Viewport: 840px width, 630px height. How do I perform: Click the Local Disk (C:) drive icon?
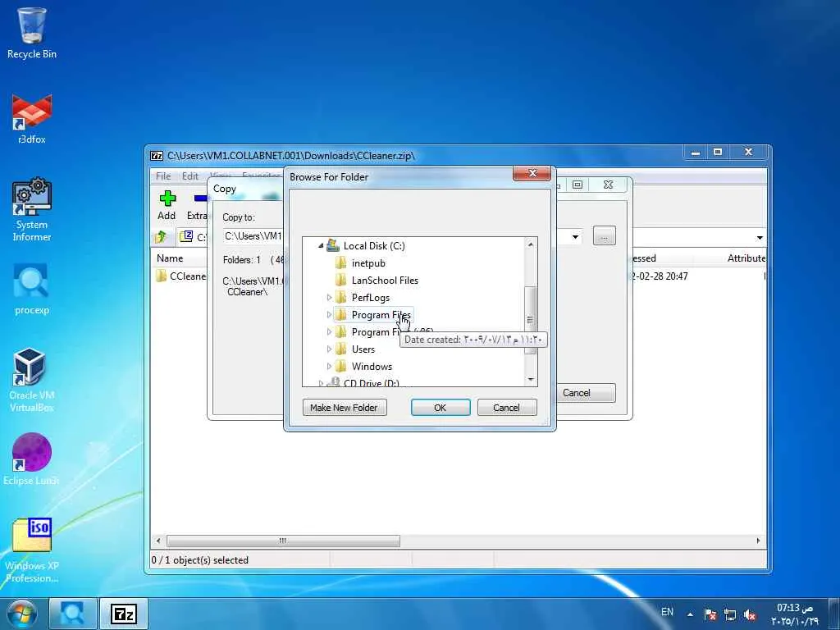(333, 246)
